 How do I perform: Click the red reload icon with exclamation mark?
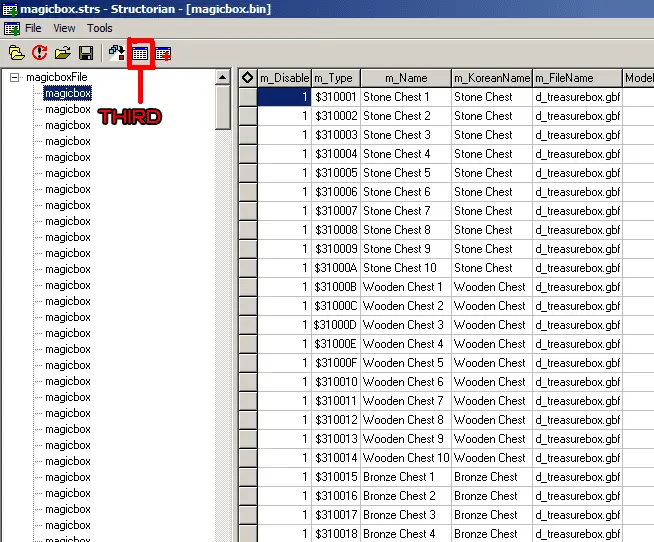40,53
